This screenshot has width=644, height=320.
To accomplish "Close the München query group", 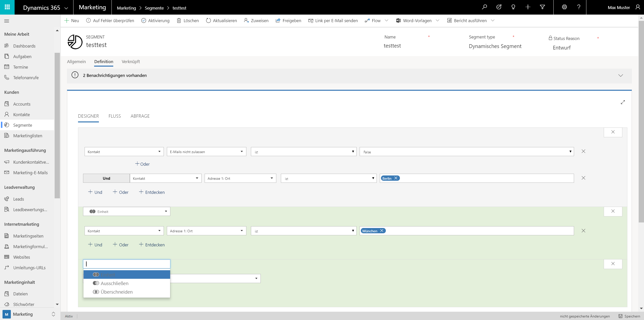I will (x=613, y=211).
